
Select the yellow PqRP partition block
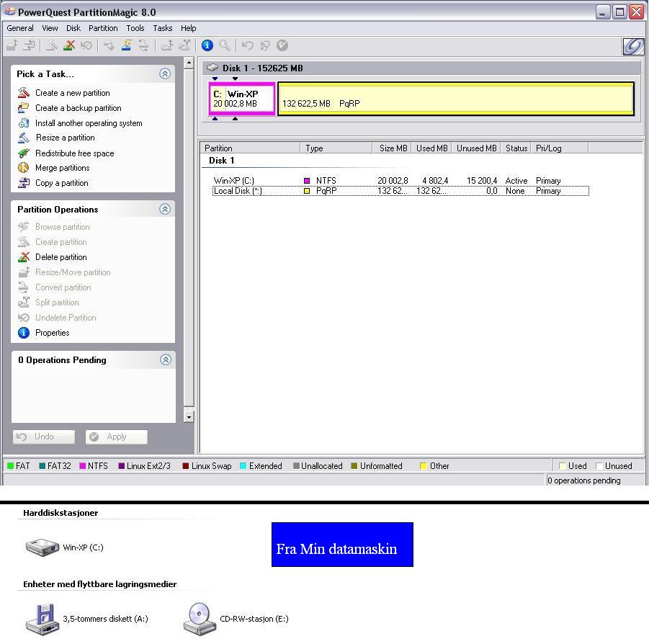click(x=456, y=99)
